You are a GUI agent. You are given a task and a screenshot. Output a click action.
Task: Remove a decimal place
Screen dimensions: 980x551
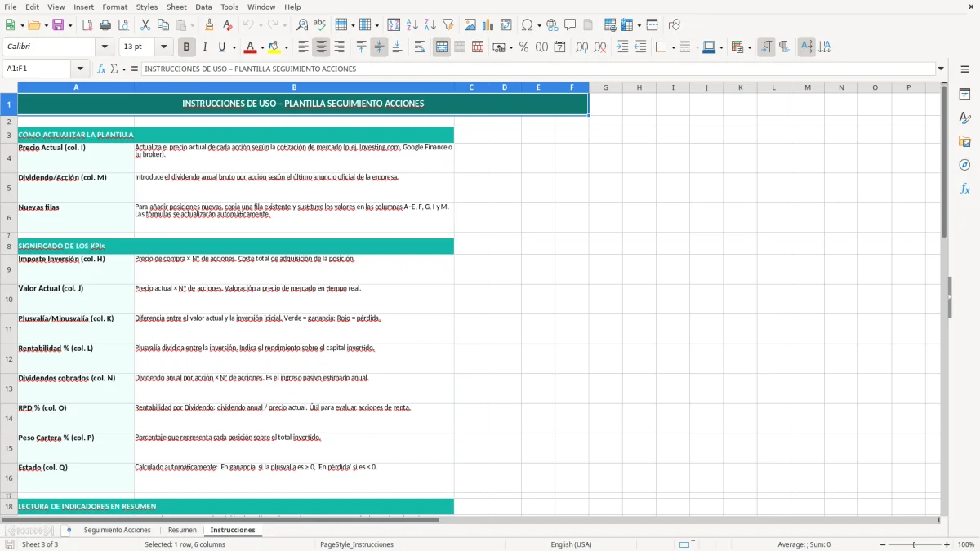point(599,47)
